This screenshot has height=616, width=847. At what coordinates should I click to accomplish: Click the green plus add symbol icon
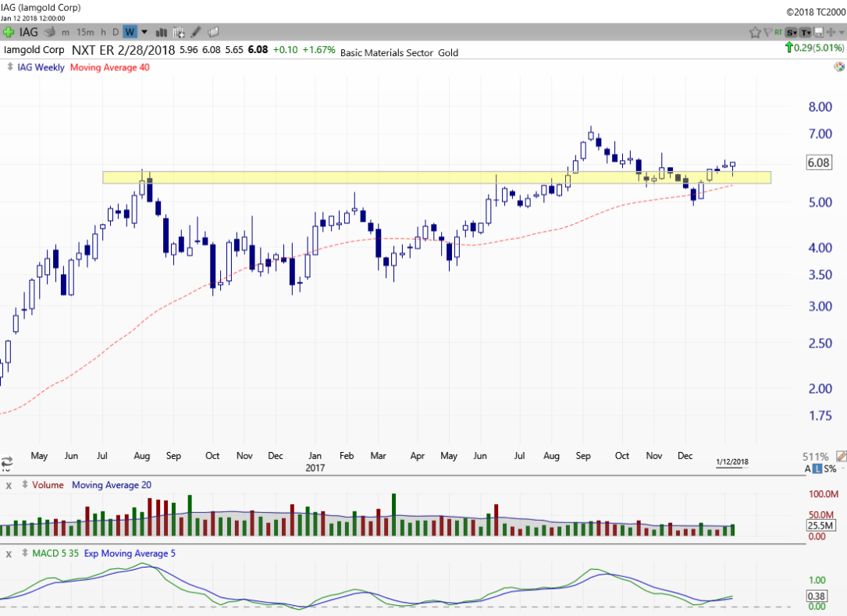[9, 32]
